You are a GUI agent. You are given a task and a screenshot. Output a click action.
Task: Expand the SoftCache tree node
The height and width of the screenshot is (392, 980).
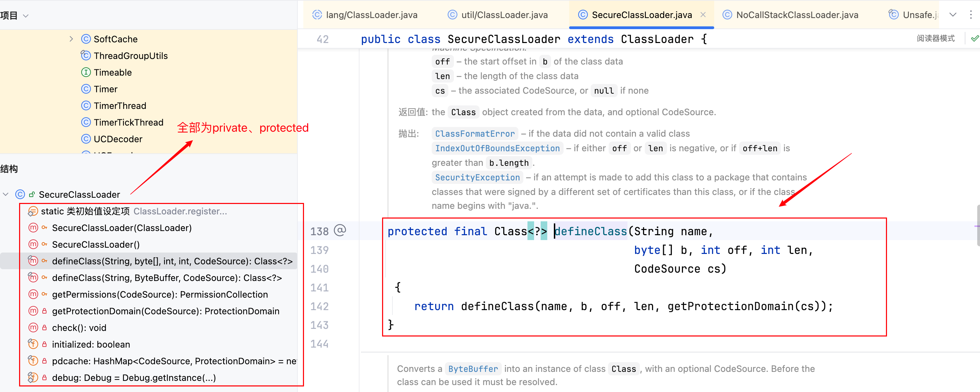(x=71, y=39)
